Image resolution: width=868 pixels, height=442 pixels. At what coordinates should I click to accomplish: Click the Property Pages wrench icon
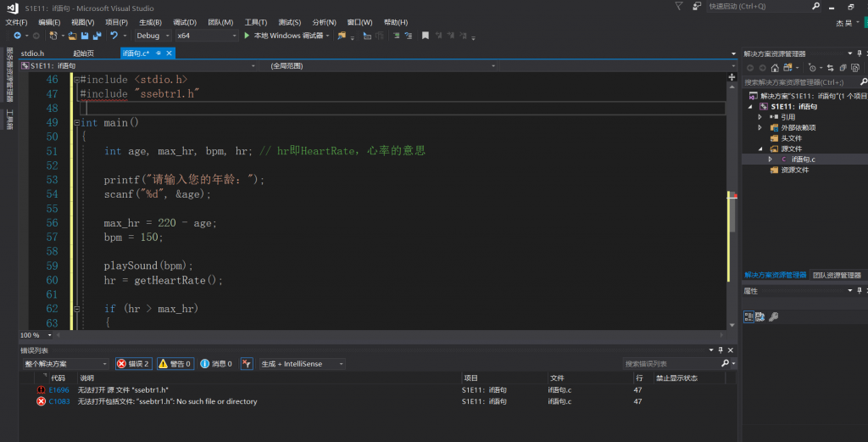tap(773, 316)
